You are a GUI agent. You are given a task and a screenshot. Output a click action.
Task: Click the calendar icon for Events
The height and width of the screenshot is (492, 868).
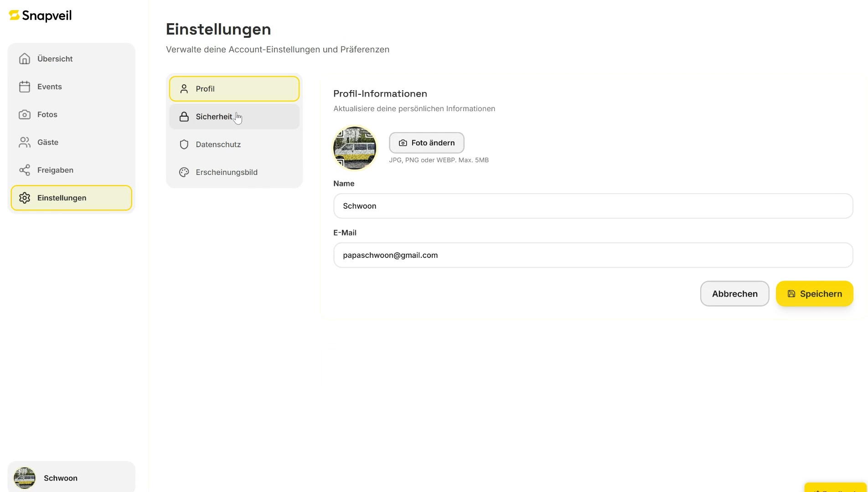(25, 87)
